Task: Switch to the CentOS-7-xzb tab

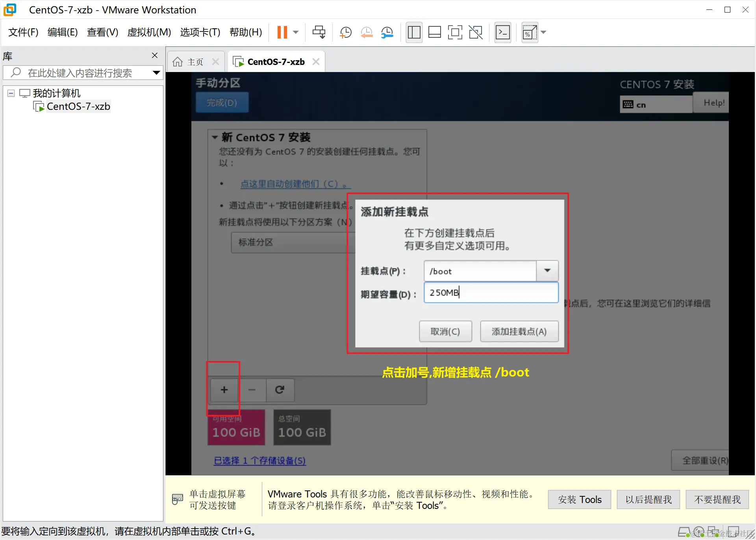Action: (x=276, y=62)
